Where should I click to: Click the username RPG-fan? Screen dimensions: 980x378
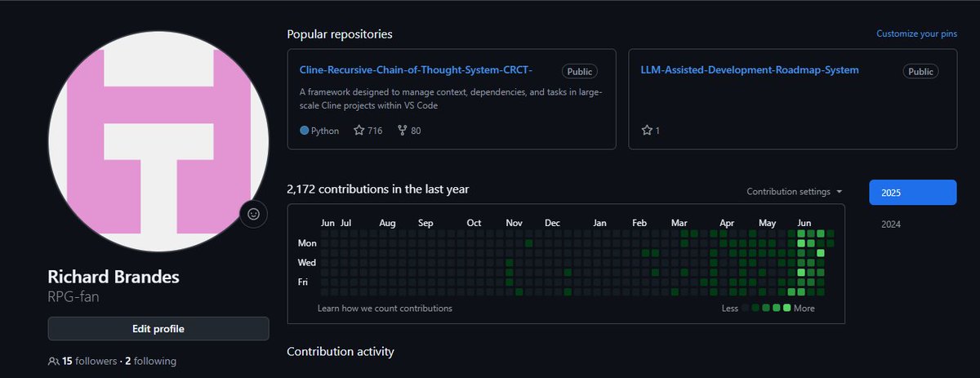tap(73, 296)
